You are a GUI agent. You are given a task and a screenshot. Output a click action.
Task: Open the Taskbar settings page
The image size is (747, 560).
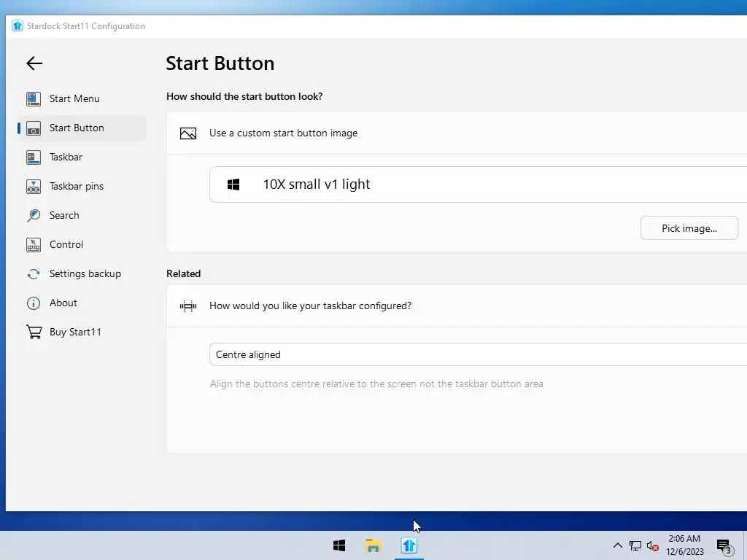coord(82,157)
